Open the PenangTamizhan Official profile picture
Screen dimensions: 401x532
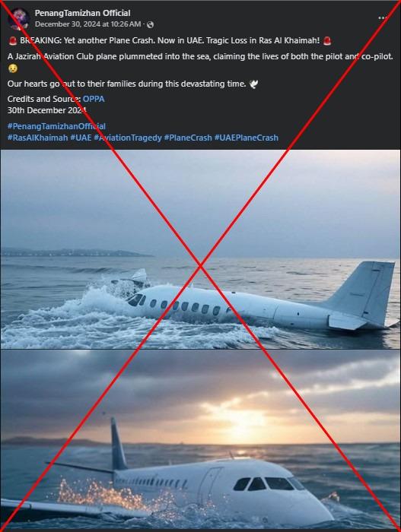click(19, 19)
